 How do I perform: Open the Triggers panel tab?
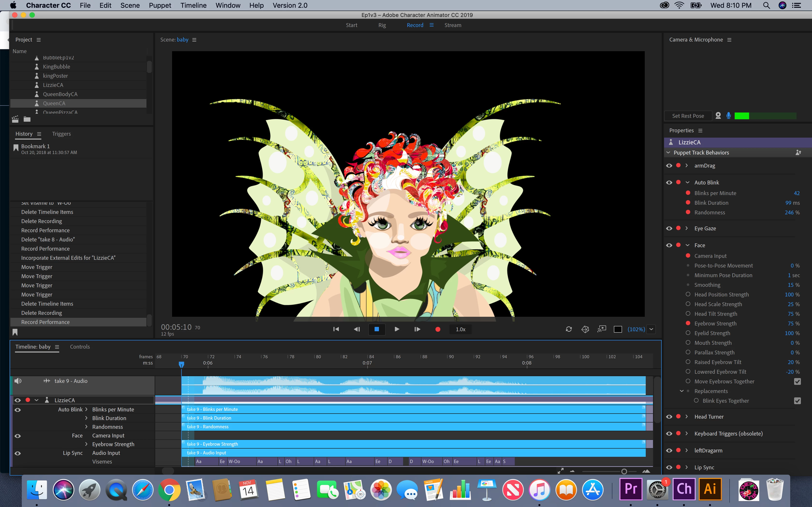coord(61,134)
